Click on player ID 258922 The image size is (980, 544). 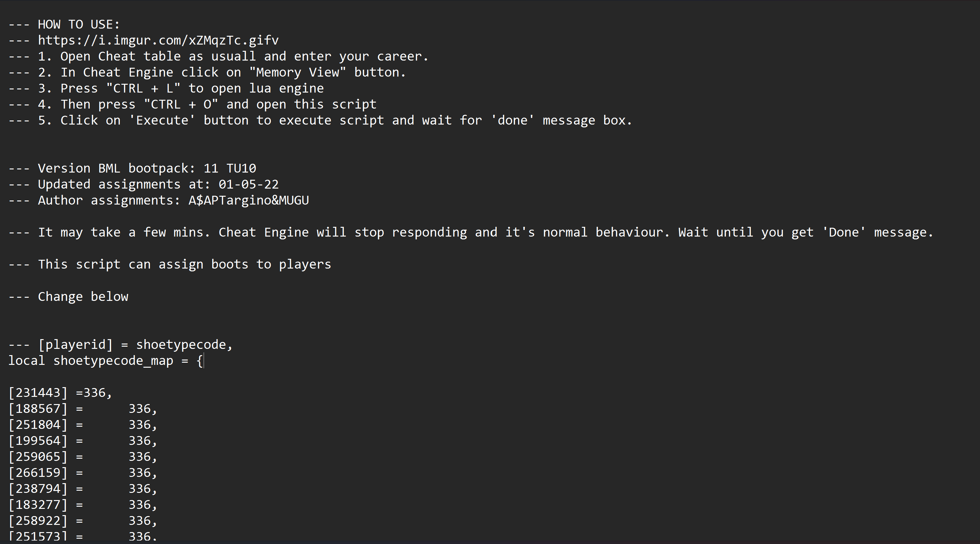pyautogui.click(x=38, y=520)
